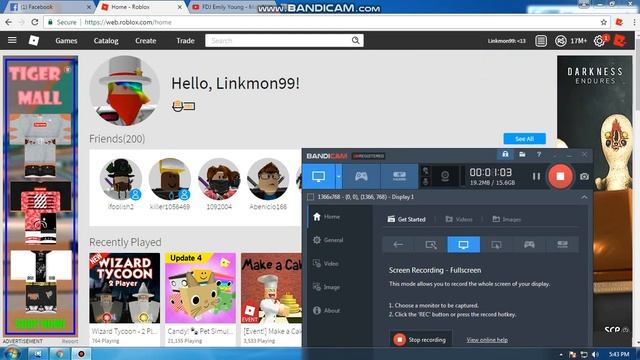This screenshot has width=640, height=360.
Task: Switch to the Videos tab in Bandicam
Action: coord(459,219)
